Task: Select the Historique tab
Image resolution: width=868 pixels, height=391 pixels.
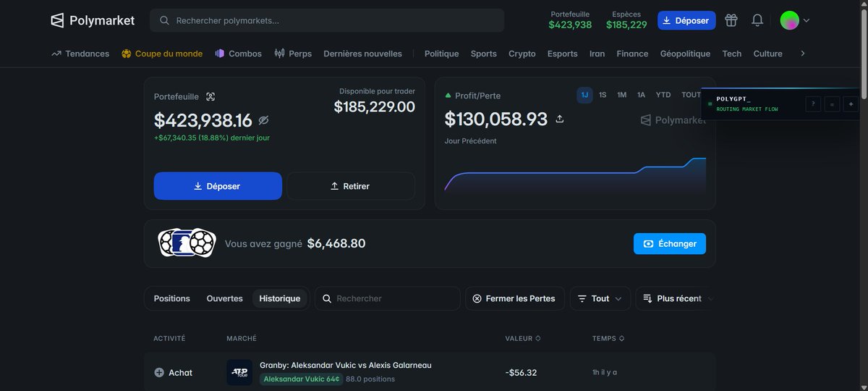Action: point(280,298)
